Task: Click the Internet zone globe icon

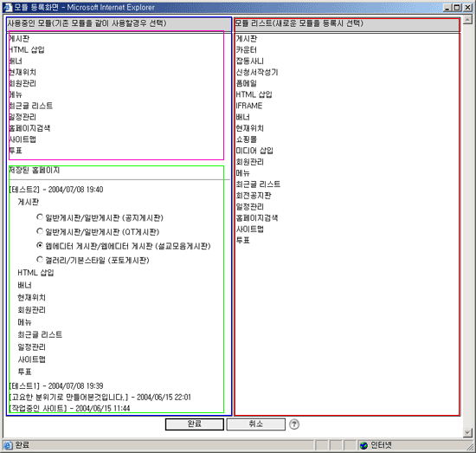Action: (363, 445)
